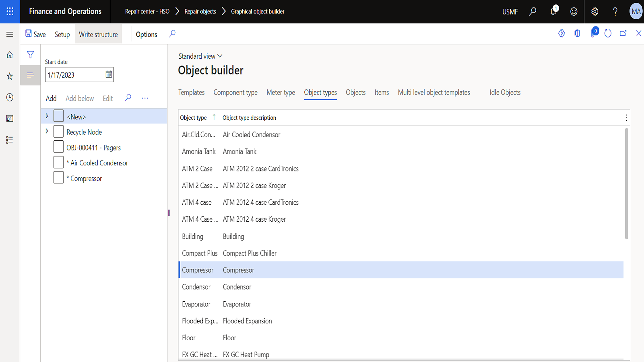Switch to the Component type tab
This screenshot has height=362, width=644.
point(235,93)
